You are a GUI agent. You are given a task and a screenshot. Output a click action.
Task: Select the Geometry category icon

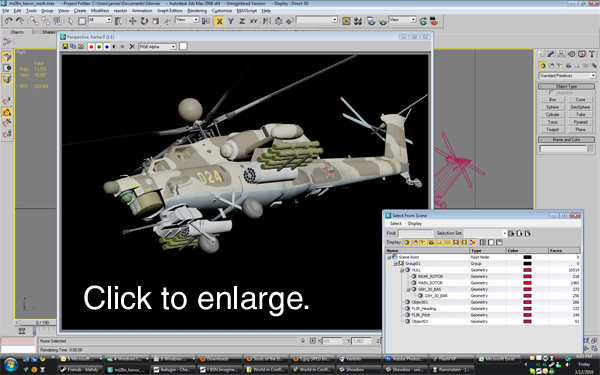pos(542,65)
